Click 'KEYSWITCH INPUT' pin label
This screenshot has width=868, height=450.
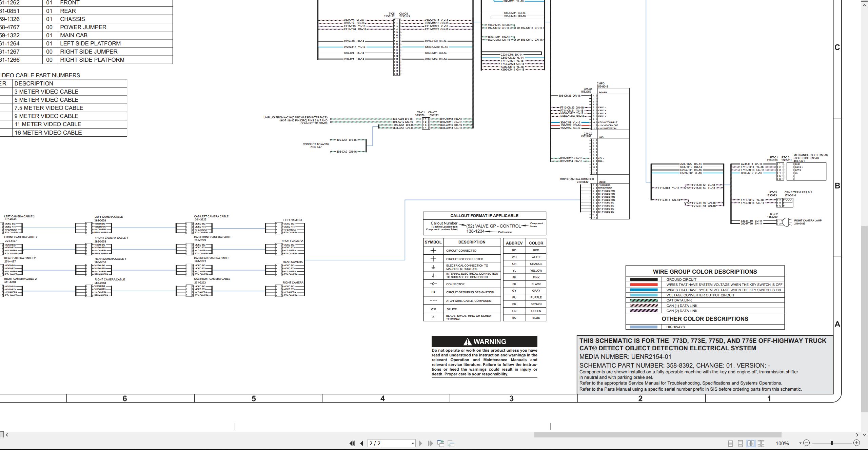click(x=608, y=122)
